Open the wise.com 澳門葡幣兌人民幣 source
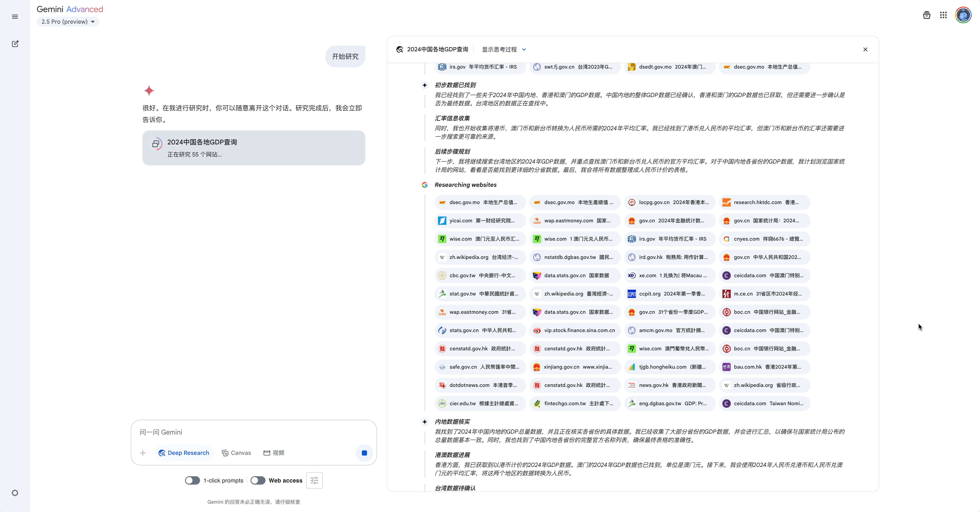 [x=670, y=348]
